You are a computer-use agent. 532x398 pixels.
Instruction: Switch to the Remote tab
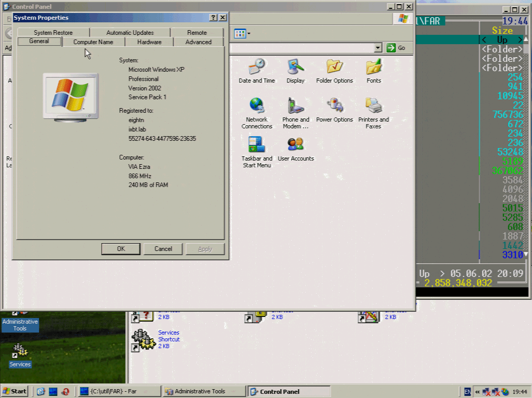197,33
